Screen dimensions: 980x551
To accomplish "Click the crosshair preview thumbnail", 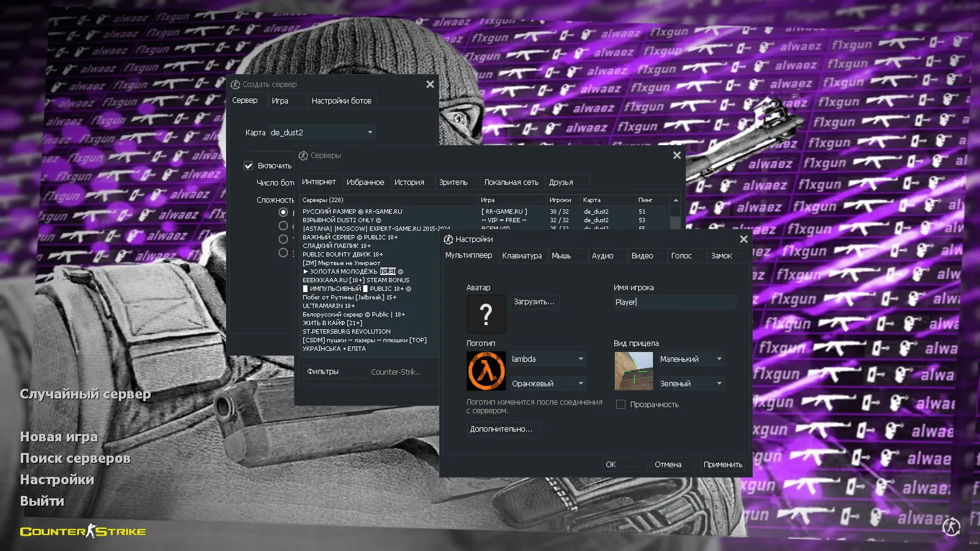I will coord(633,370).
